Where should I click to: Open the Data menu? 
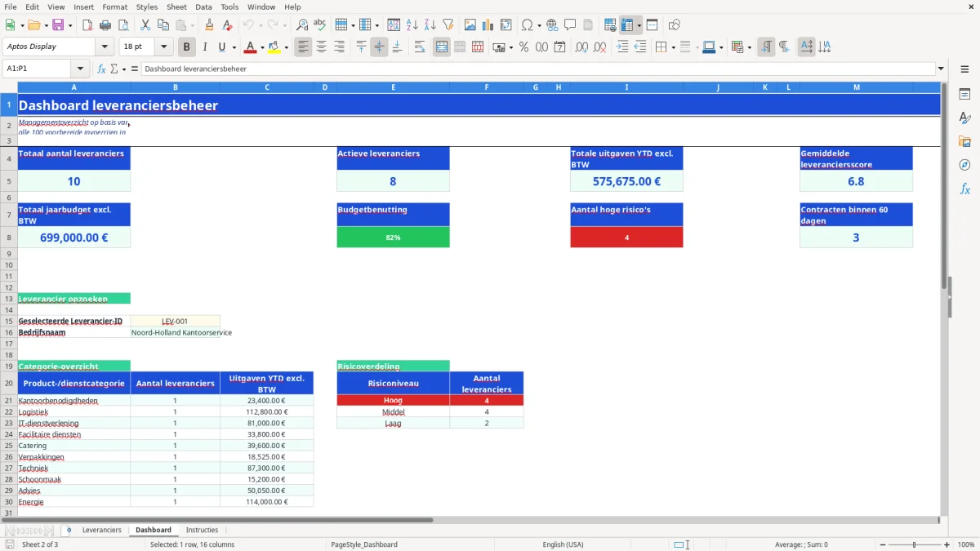203,7
